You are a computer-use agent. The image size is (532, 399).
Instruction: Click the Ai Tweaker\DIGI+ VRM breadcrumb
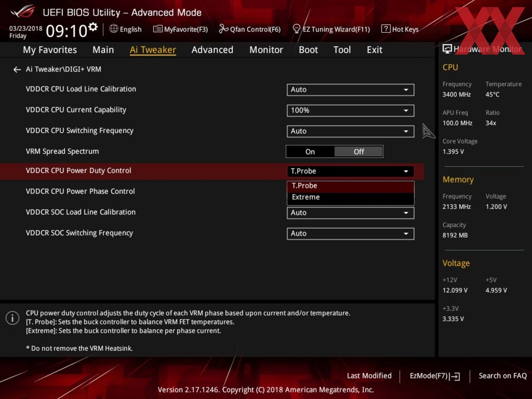[x=63, y=69]
